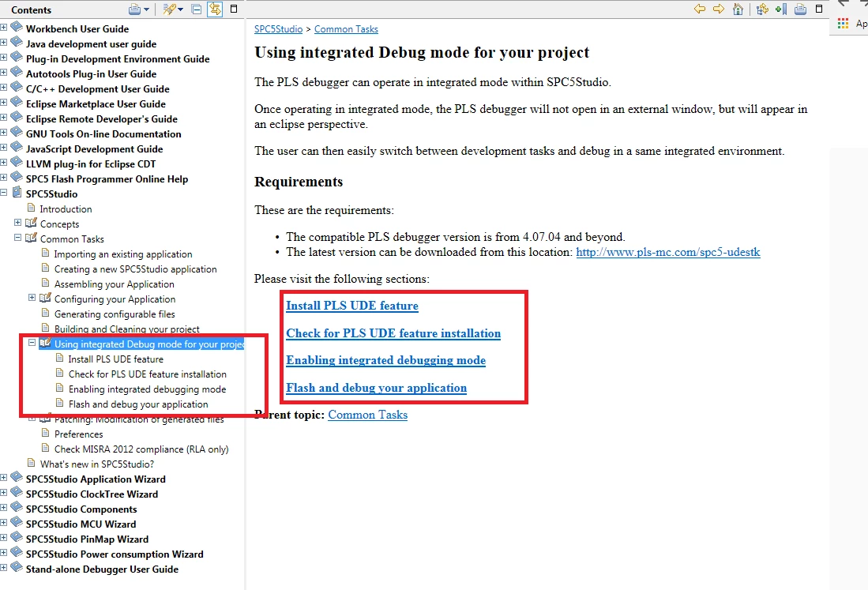Select Flash and debug your application tree entry
Image resolution: width=868 pixels, height=590 pixels.
[138, 404]
